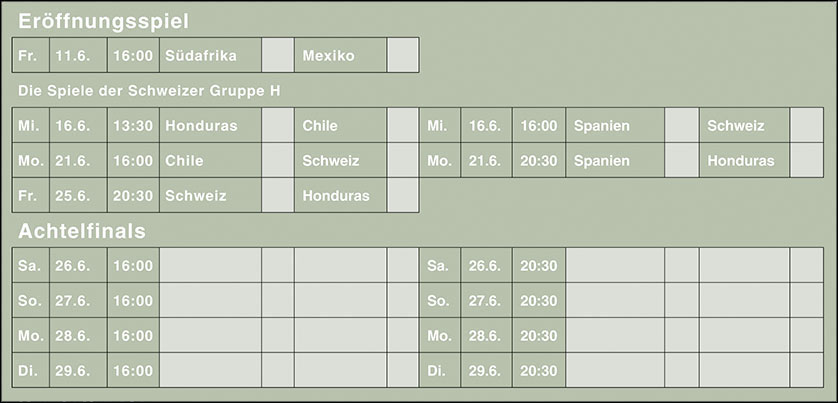Click Spanien score box for 16.6. game
Image resolution: width=838 pixels, height=403 pixels.
[681, 126]
